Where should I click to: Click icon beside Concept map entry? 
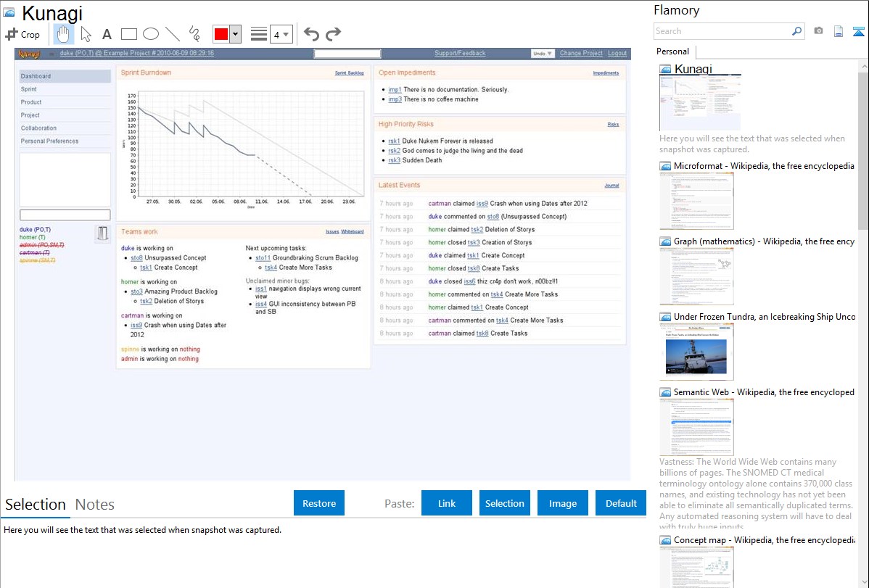(x=665, y=539)
